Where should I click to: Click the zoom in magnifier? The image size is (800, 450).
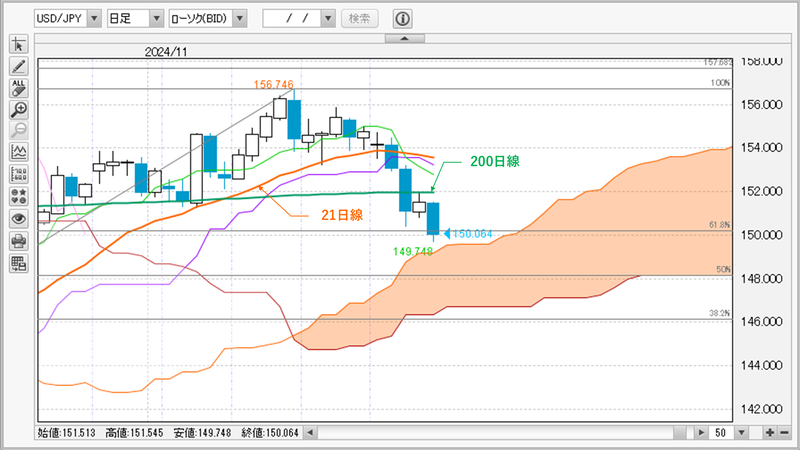(19, 109)
